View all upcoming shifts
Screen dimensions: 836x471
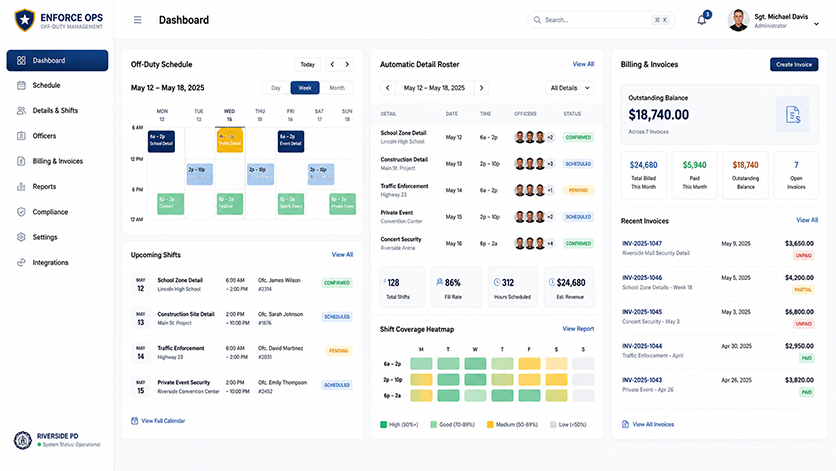coord(342,255)
